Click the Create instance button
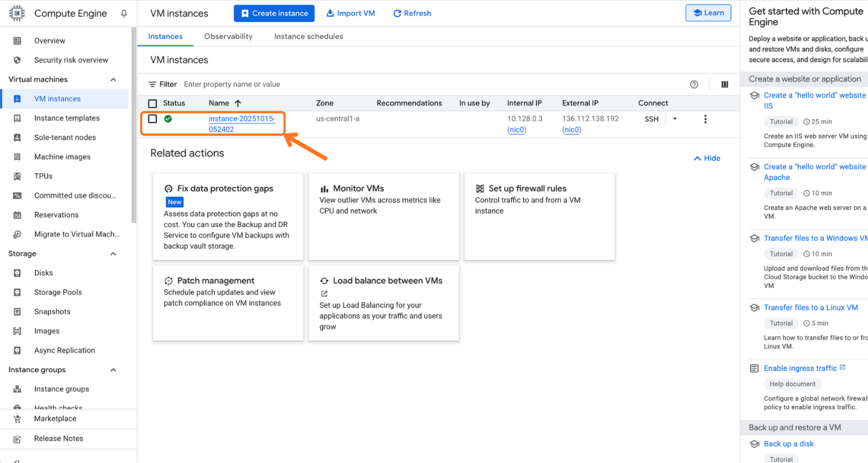Image resolution: width=868 pixels, height=463 pixels. [274, 13]
